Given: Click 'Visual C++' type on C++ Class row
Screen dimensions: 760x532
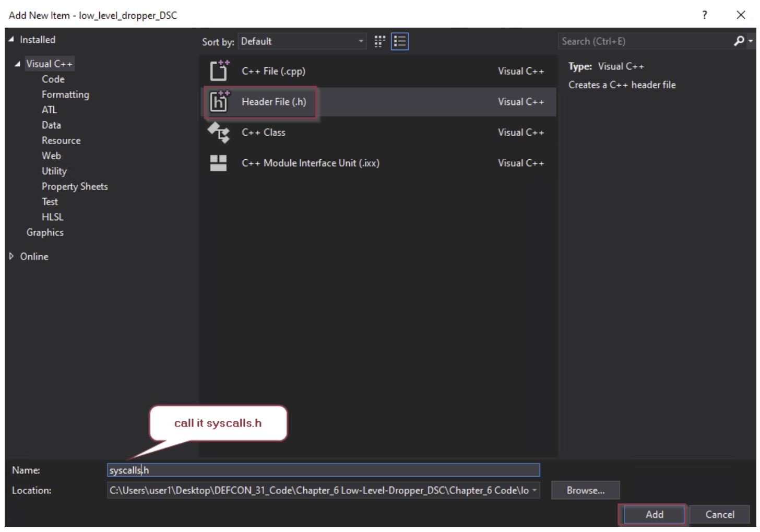Looking at the screenshot, I should coord(521,133).
